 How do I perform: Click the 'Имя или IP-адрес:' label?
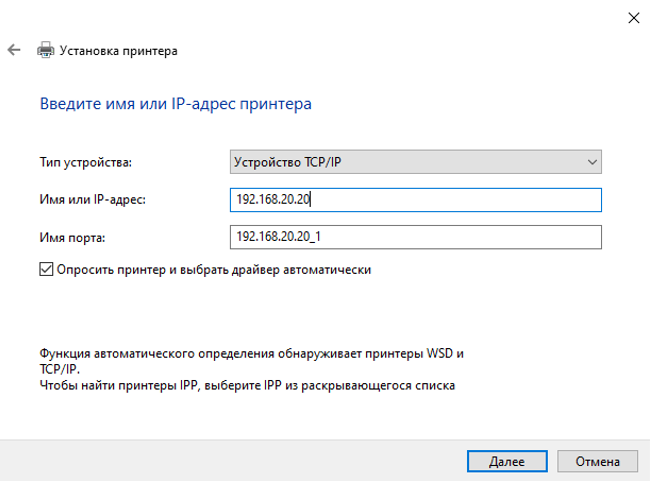[92, 200]
